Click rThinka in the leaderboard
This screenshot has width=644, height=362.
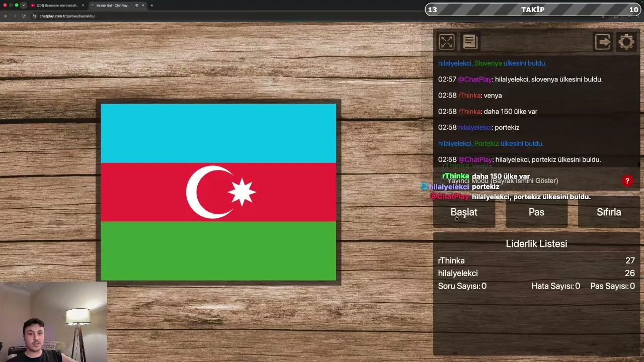point(451,260)
